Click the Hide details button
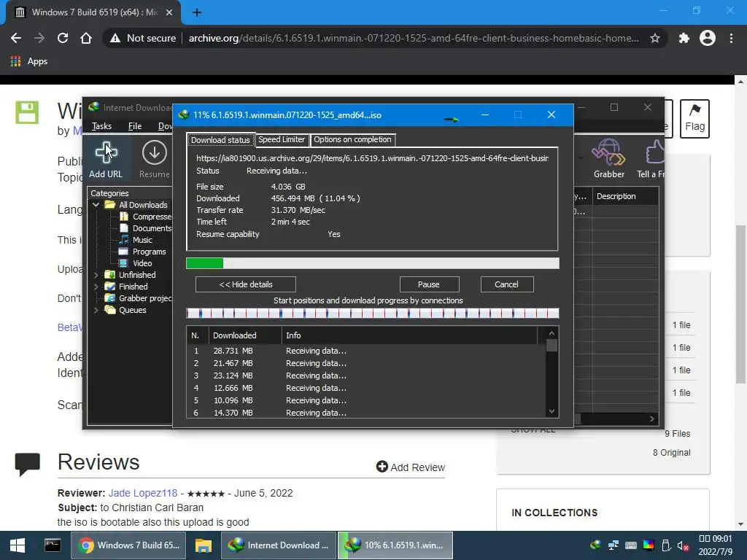 (246, 284)
